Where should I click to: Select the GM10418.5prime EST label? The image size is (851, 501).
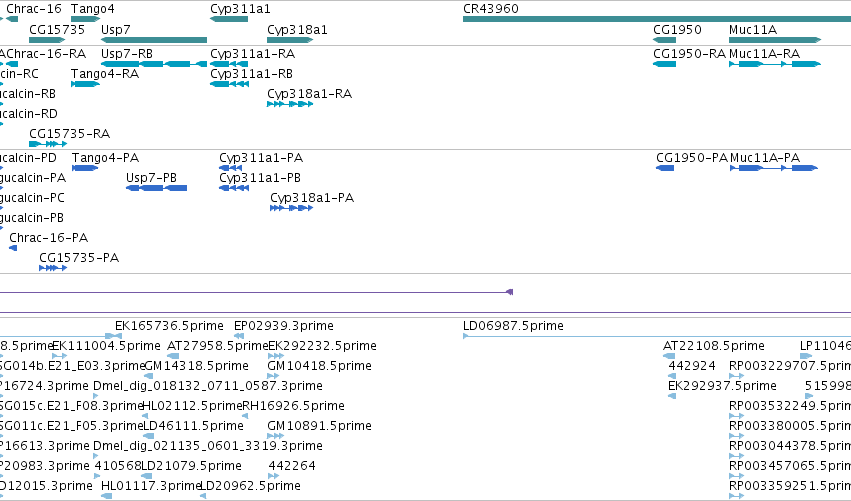[x=319, y=366]
